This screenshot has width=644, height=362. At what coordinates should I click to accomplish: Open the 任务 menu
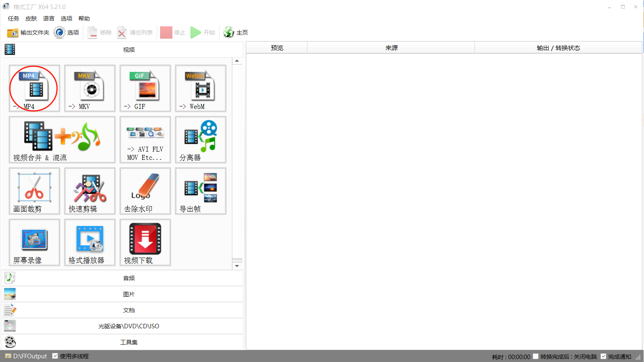coord(14,18)
